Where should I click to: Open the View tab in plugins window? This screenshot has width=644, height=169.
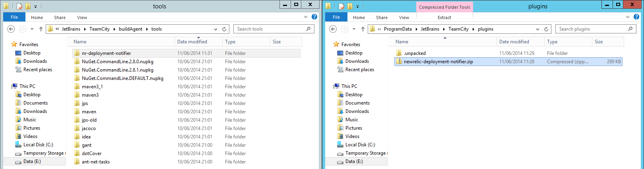[x=404, y=17]
